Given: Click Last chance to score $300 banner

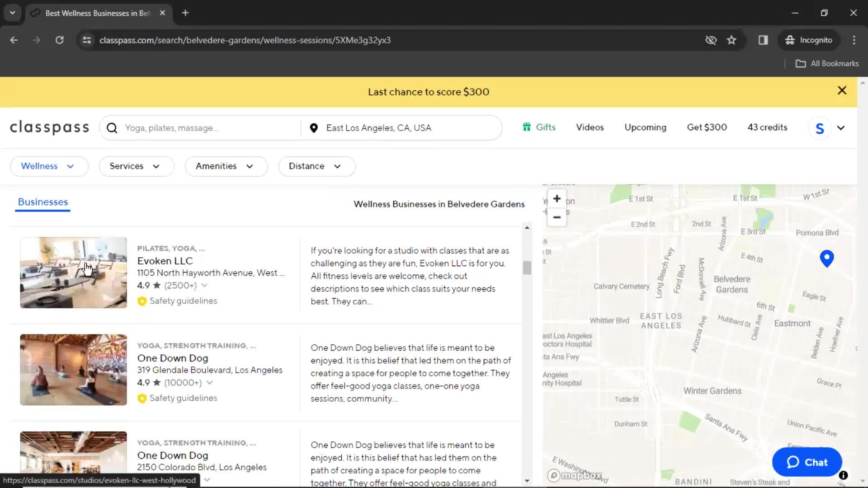Looking at the screenshot, I should 428,92.
